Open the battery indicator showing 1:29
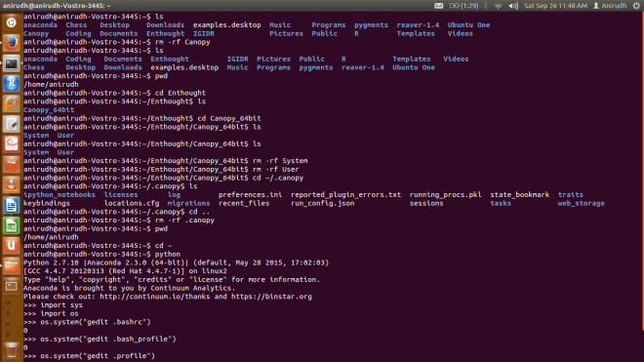Screen dimensions: 644x362 tap(463, 6)
